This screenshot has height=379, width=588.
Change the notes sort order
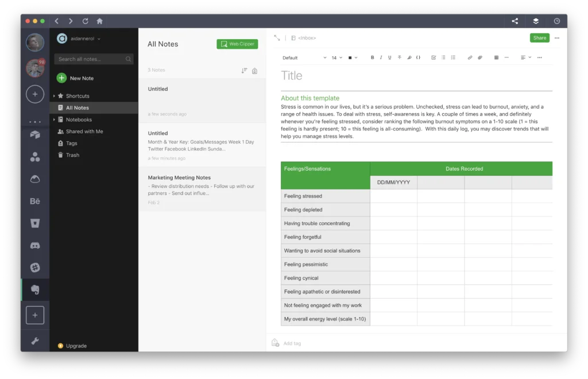(244, 71)
